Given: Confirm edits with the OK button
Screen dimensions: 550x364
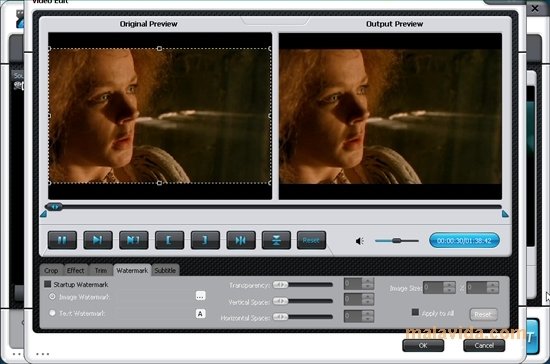Looking at the screenshot, I should 423,345.
